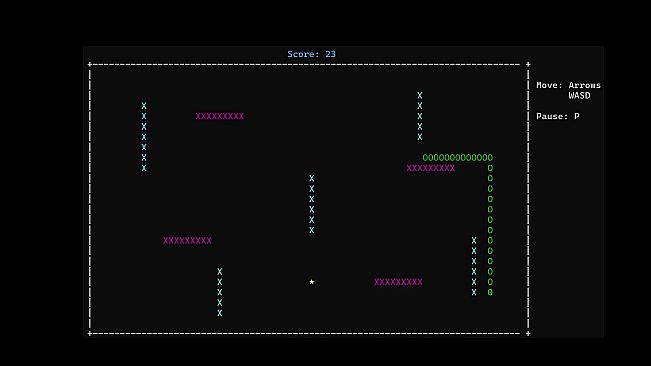The image size is (651, 366).
Task: Click the magenta X wall at lower left
Action: pyautogui.click(x=187, y=241)
